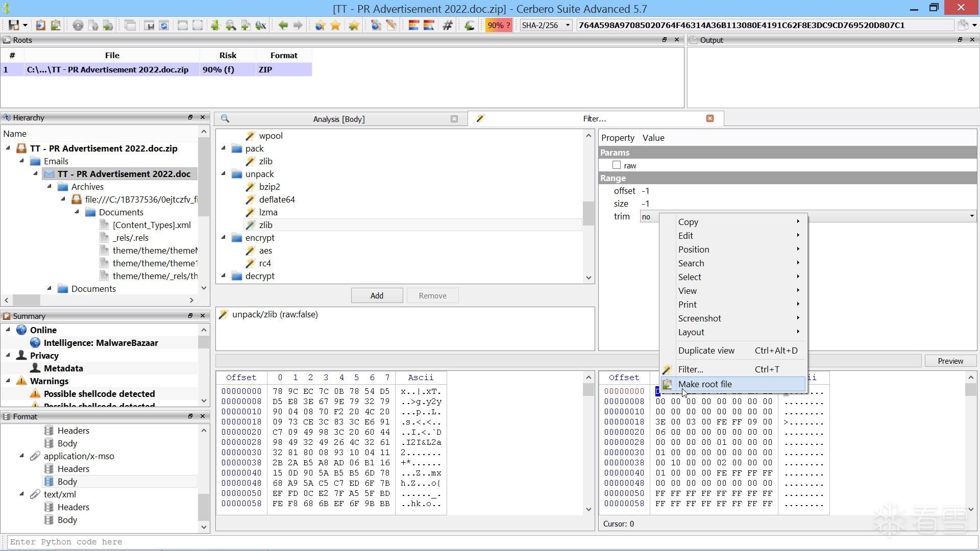Select the rc4 filter item
Viewport: 980px width, 551px height.
tap(265, 263)
